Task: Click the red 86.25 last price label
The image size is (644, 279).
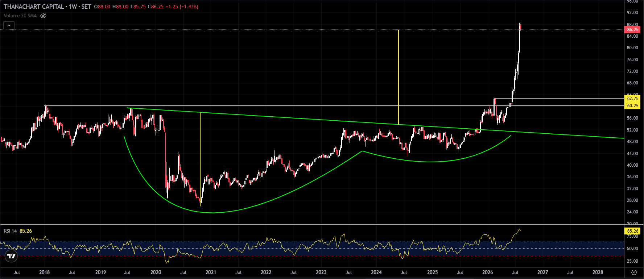Action: pyautogui.click(x=633, y=30)
